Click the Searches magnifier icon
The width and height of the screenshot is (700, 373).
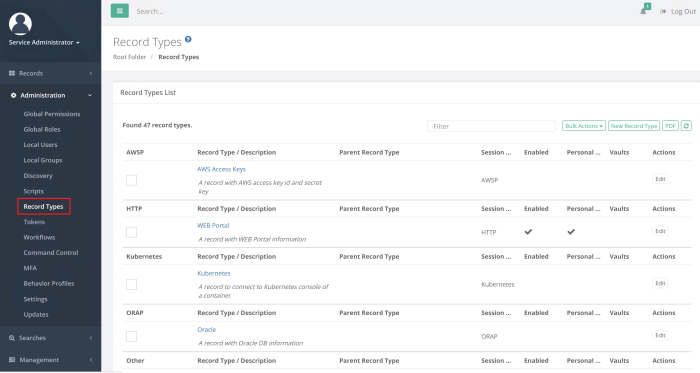click(12, 338)
